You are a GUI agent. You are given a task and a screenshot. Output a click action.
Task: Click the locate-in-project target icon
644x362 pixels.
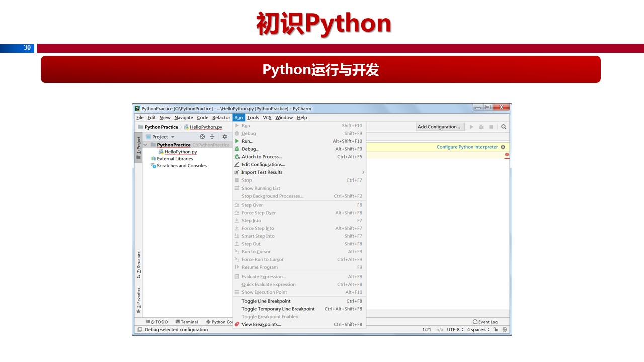click(x=202, y=137)
